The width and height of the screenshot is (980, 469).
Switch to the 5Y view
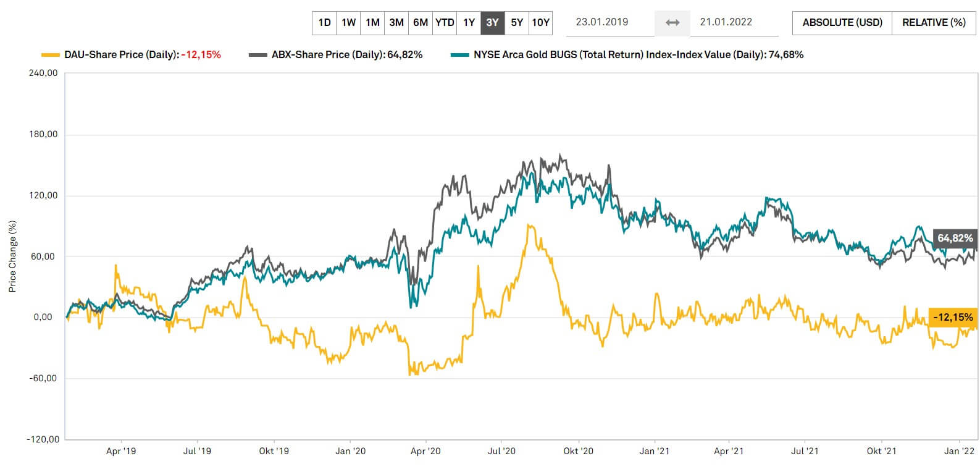tap(517, 22)
